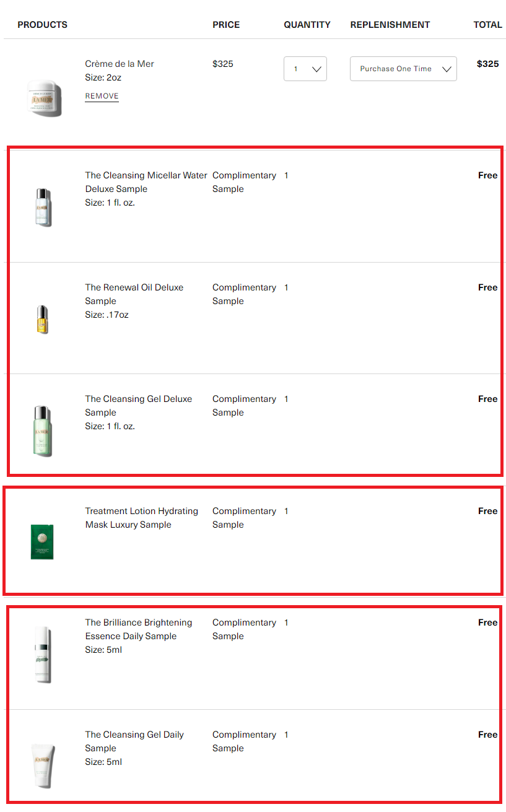This screenshot has height=812, width=506.
Task: Click The Brilliance Brightening Essence Daily Sample name
Action: (138, 629)
